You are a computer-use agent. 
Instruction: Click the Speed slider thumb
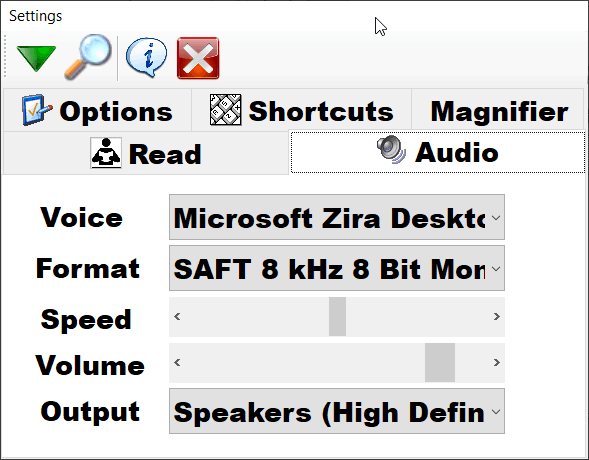coord(337,317)
